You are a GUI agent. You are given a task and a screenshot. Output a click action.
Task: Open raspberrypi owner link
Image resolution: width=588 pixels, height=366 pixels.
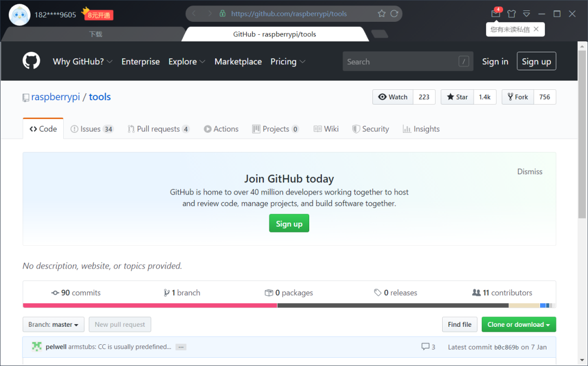56,97
